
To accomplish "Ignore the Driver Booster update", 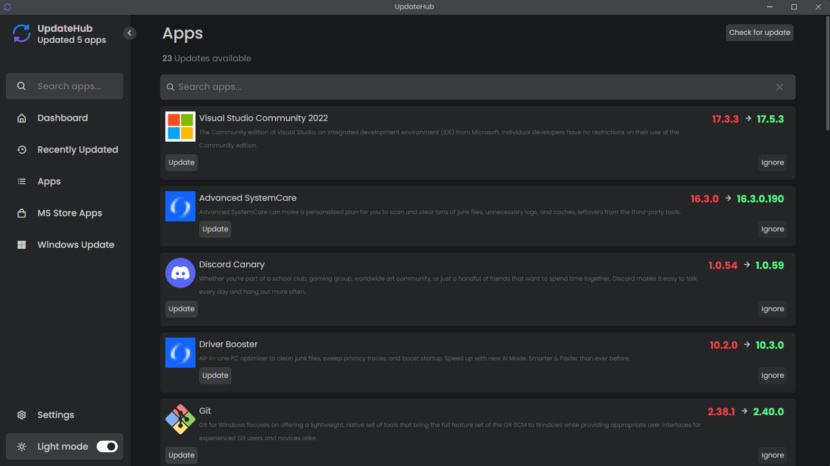I will (773, 375).
